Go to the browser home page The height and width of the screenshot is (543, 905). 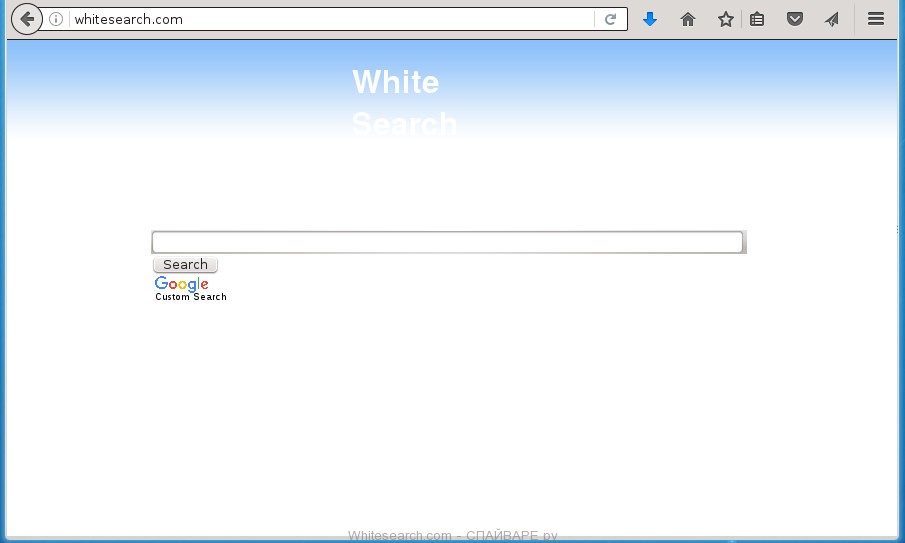[x=688, y=19]
